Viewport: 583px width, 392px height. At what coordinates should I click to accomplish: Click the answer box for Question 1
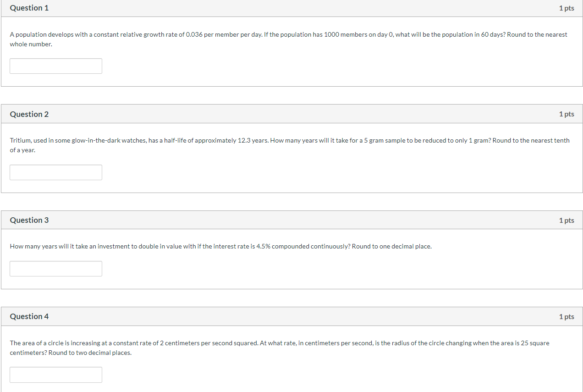click(x=56, y=66)
